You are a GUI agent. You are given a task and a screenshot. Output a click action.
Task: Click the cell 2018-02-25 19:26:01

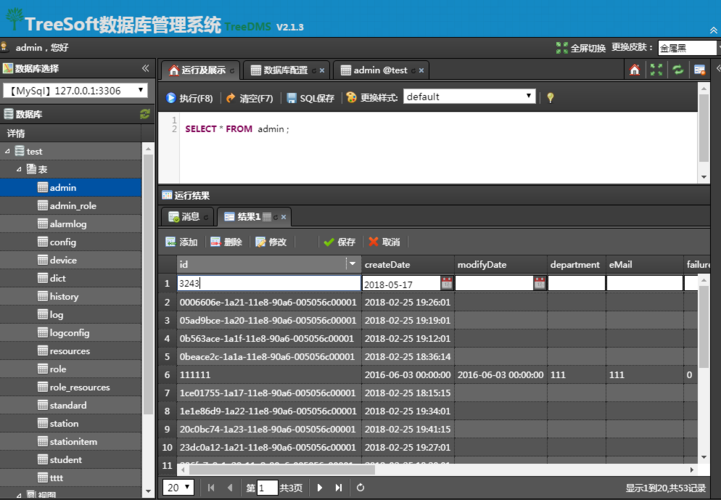[407, 302]
